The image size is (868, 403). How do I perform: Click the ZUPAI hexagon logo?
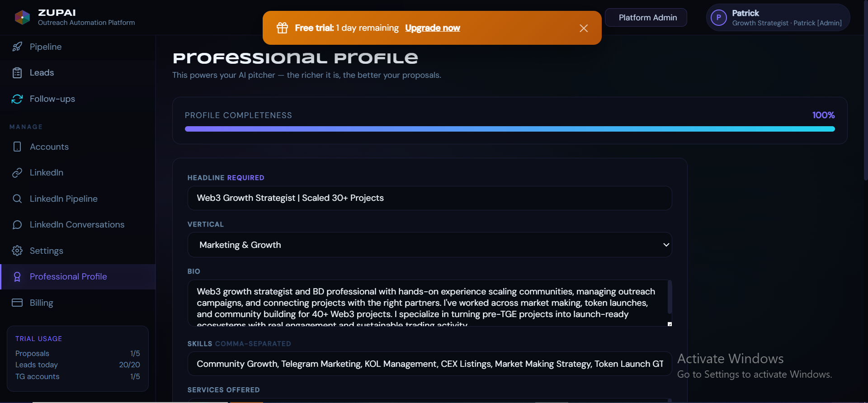(x=22, y=17)
